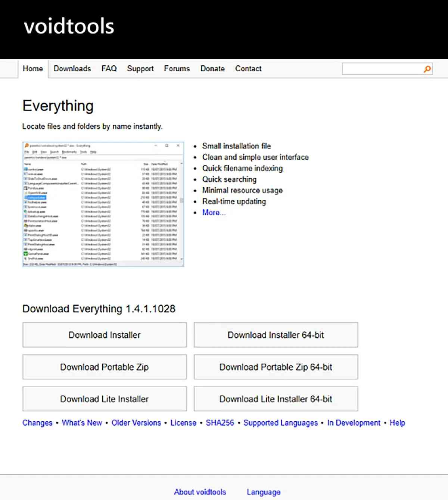
Task: View the What's New link
Action: pyautogui.click(x=82, y=423)
